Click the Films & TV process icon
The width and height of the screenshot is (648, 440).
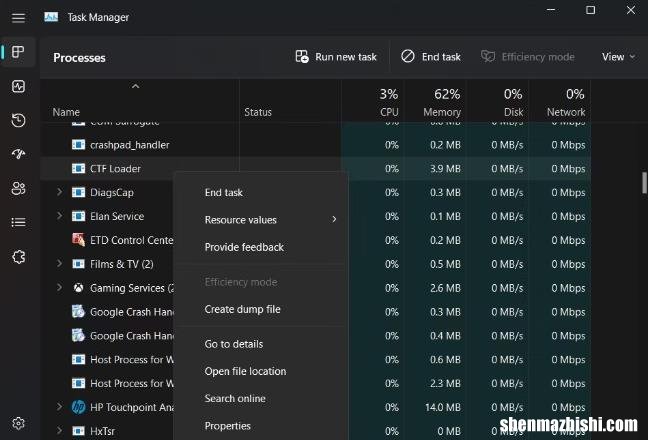pyautogui.click(x=78, y=264)
